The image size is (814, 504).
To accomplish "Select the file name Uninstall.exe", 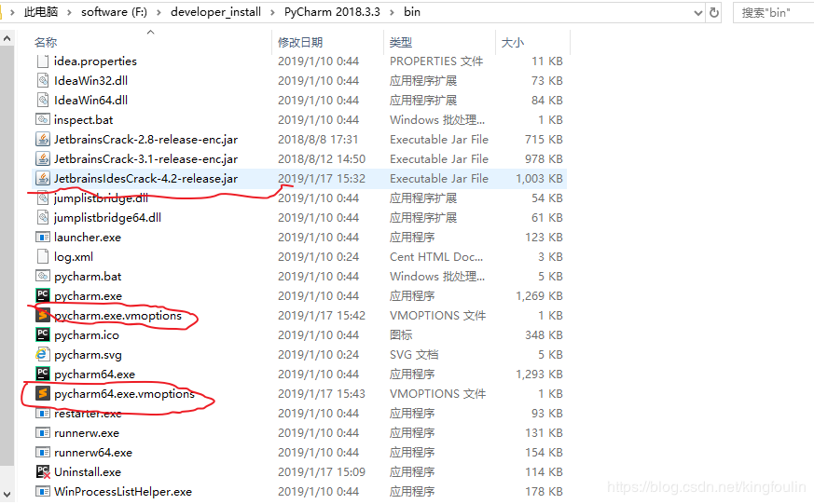I will coord(88,472).
